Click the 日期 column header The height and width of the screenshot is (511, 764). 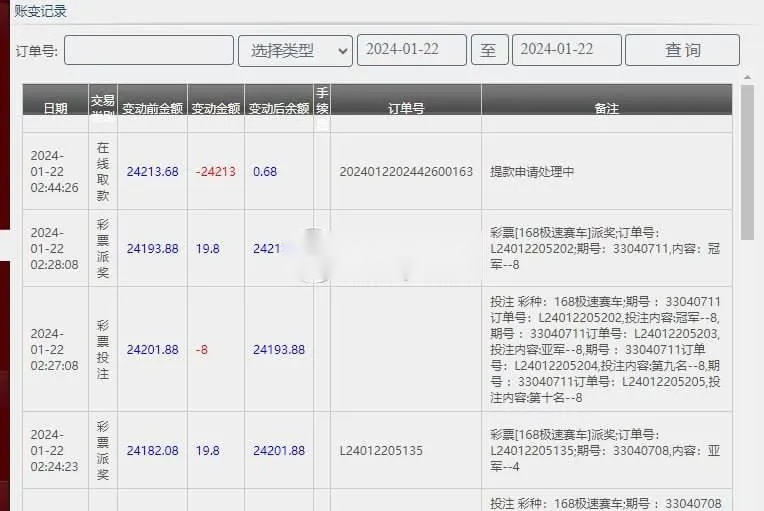56,108
